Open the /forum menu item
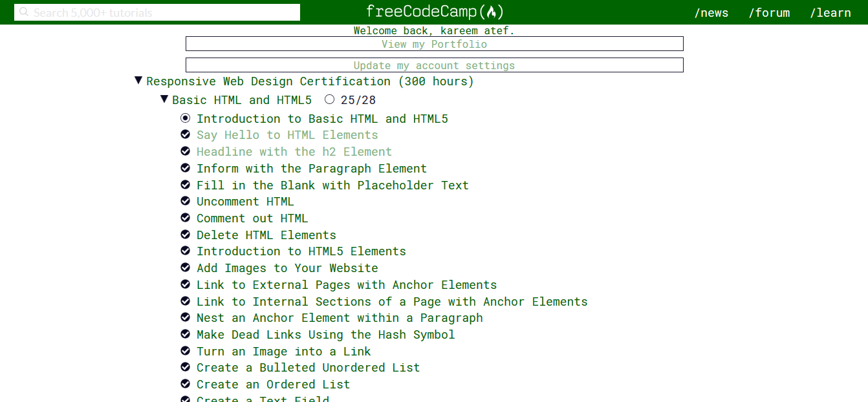868x402 pixels. pyautogui.click(x=769, y=12)
